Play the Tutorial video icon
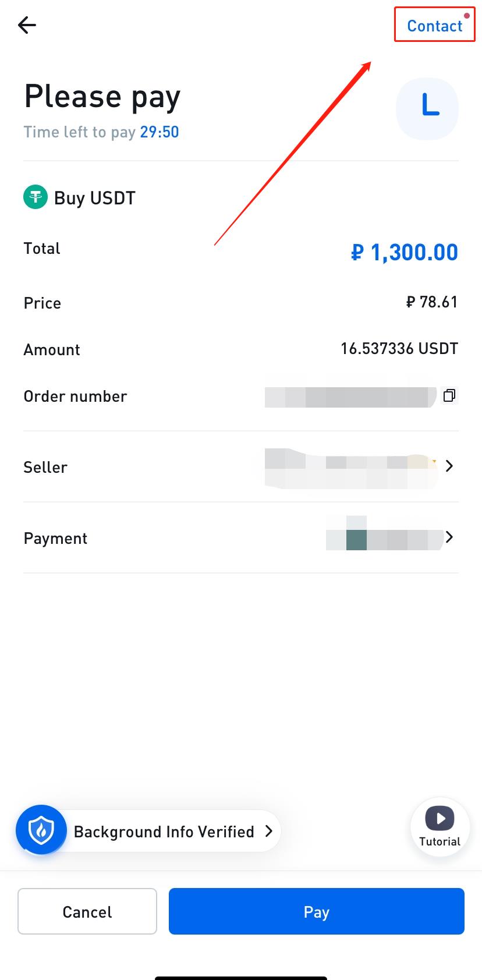The width and height of the screenshot is (482, 980). click(440, 819)
